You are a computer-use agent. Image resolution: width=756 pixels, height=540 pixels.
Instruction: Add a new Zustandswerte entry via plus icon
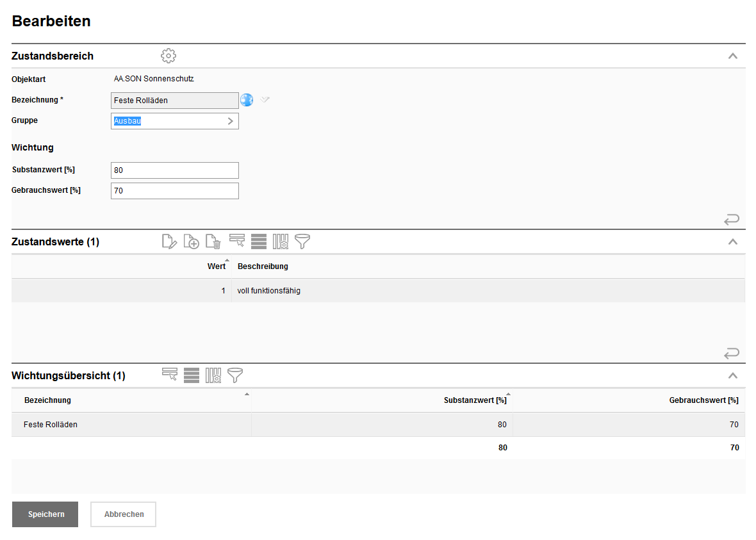tap(192, 241)
